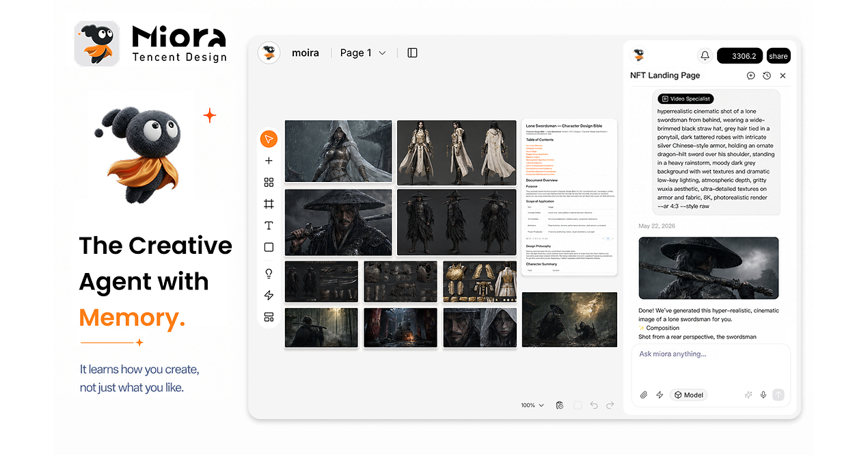The width and height of the screenshot is (868, 455).
Task: Click the share button
Action: point(778,56)
